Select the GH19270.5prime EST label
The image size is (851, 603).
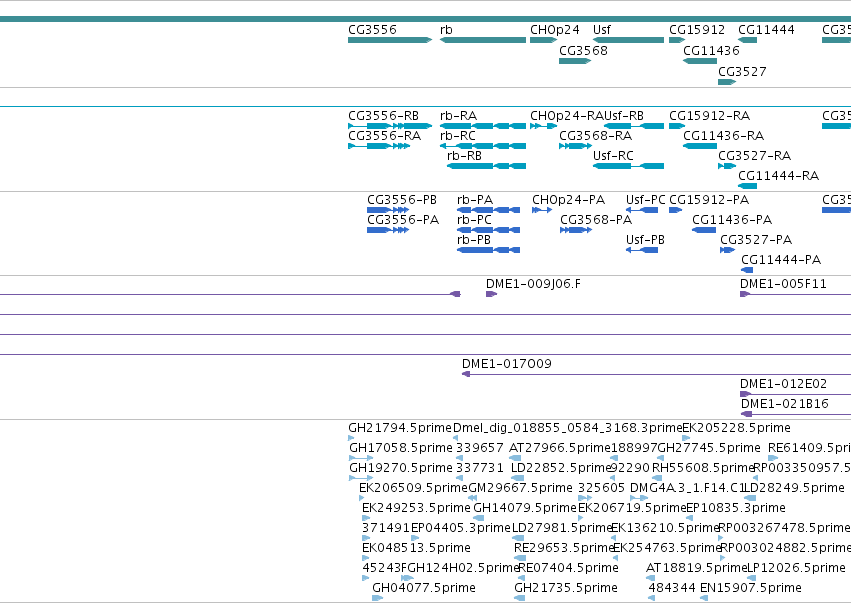point(401,468)
